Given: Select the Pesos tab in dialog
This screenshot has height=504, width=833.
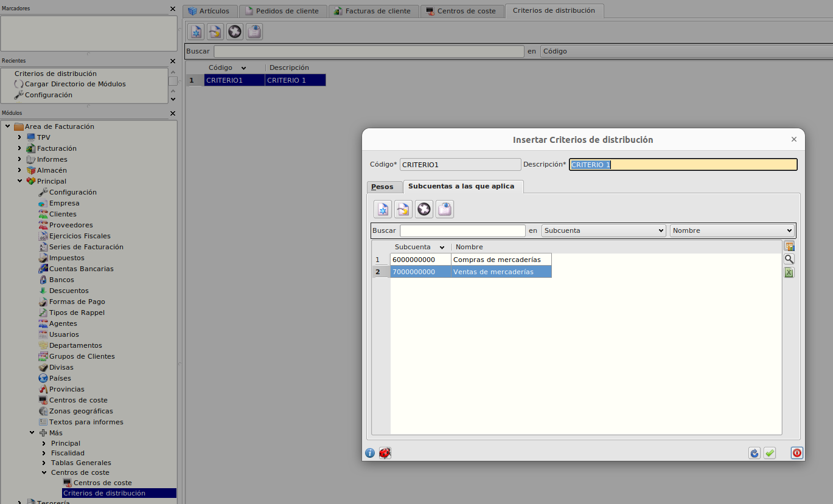Looking at the screenshot, I should tap(384, 187).
